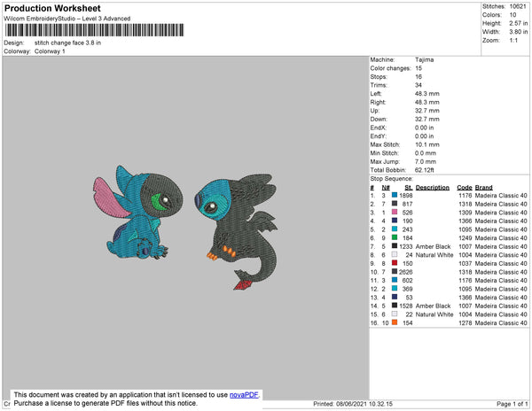Click stitch count "1528" in stop row 14

tap(406, 306)
